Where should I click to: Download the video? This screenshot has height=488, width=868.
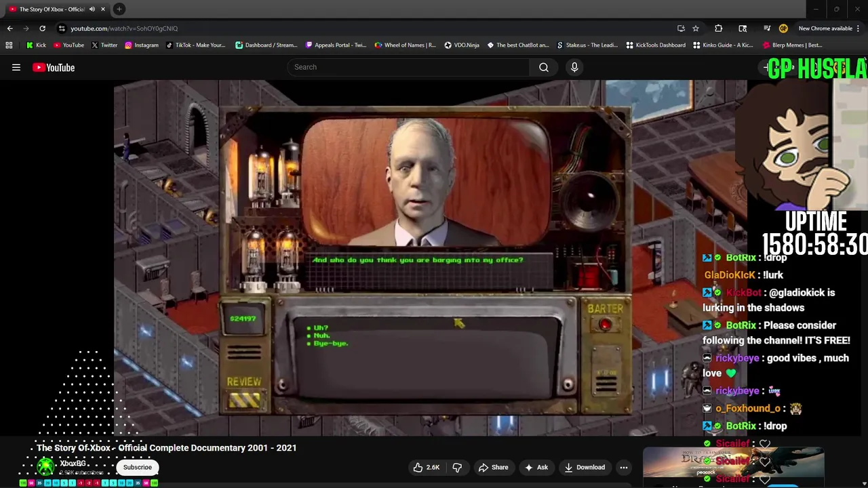point(584,467)
